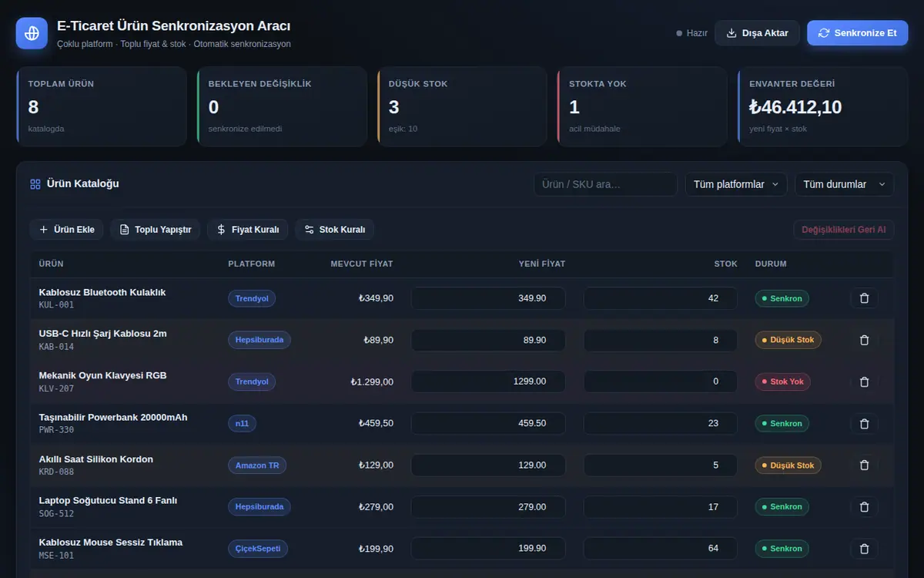This screenshot has width=924, height=578.
Task: Select the stock field of Akıllı Saat Silikon Kordon
Action: click(660, 465)
